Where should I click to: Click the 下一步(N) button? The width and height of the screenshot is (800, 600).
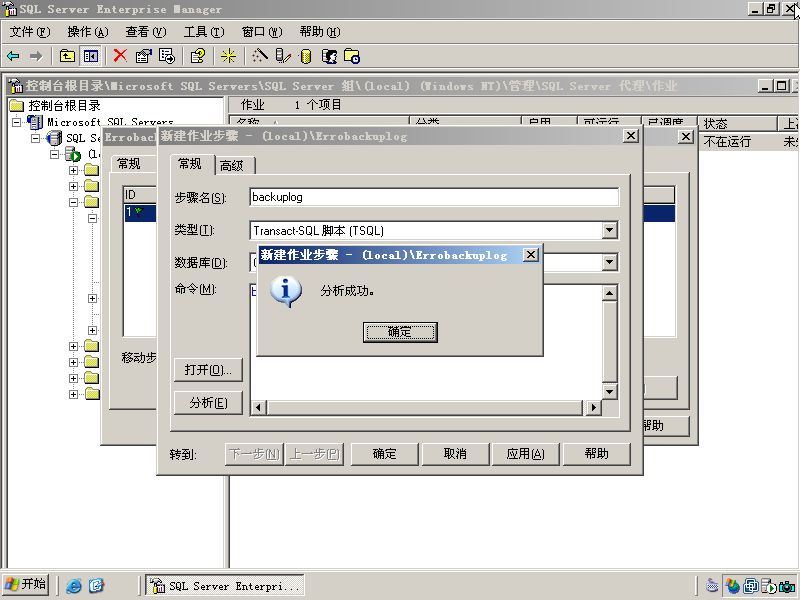(254, 454)
